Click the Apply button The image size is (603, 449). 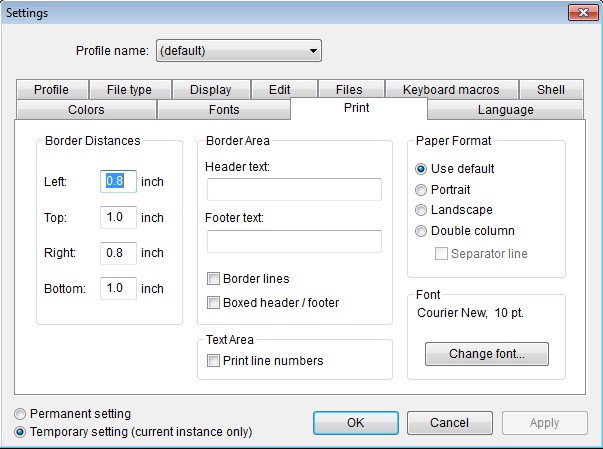(x=545, y=423)
